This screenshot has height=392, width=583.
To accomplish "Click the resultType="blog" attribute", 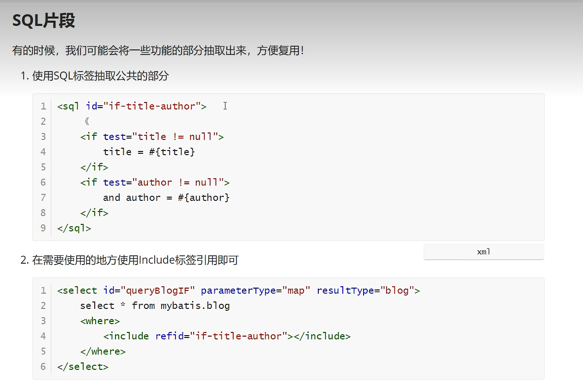I will click(x=365, y=290).
